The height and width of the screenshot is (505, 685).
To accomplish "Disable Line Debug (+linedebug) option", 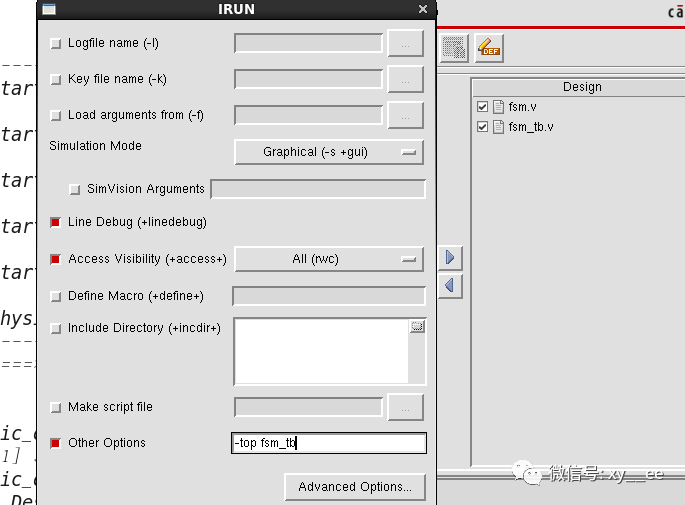I will click(x=55, y=222).
